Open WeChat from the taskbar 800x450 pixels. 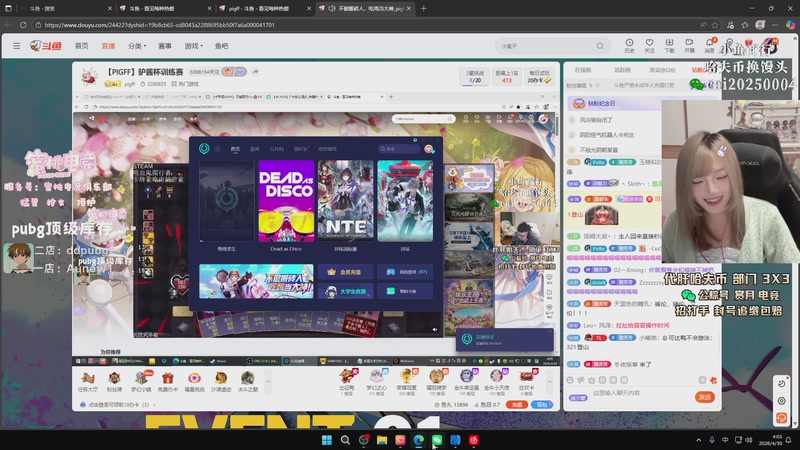(437, 440)
